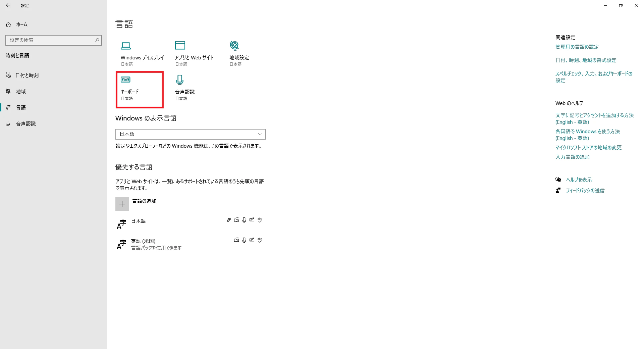The height and width of the screenshot is (349, 644).
Task: Open the 入力言語の追加 link
Action: tap(572, 157)
